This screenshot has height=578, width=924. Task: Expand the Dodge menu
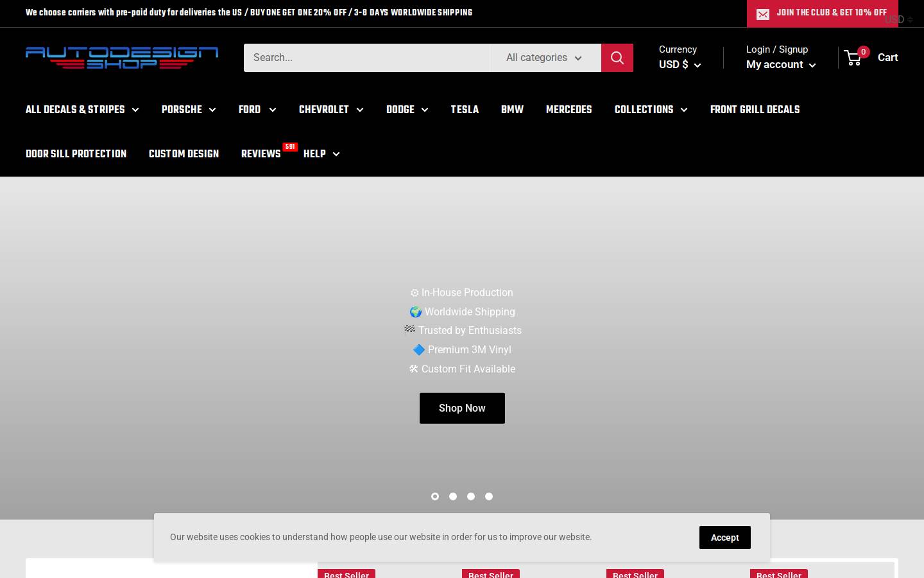[x=407, y=110]
